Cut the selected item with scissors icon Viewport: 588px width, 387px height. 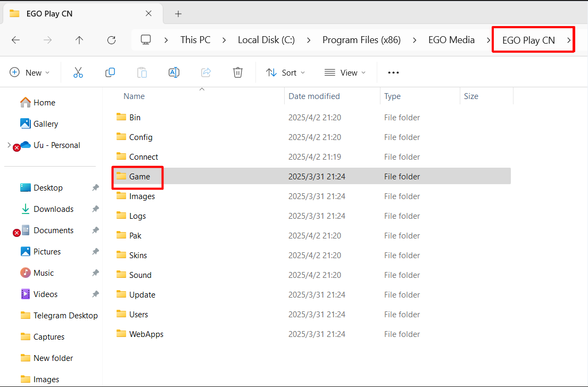coord(78,72)
